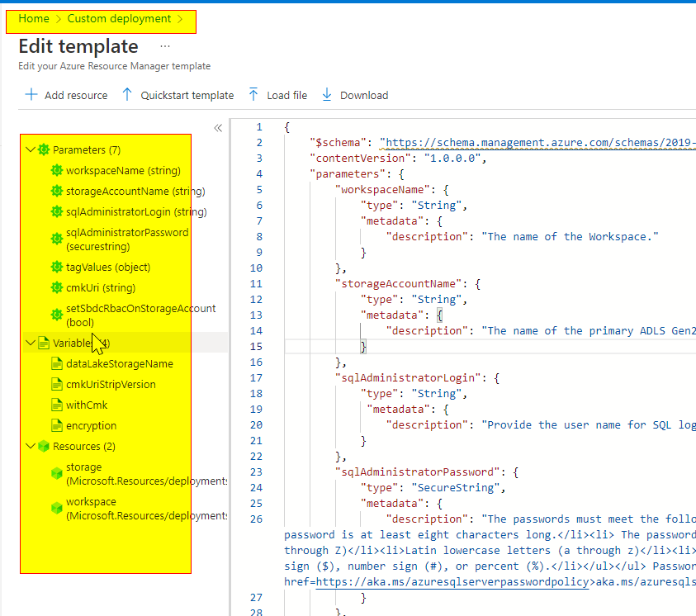Click the gear icon beside sqlAdministratorPassword
This screenshot has width=696, height=616.
click(x=57, y=239)
